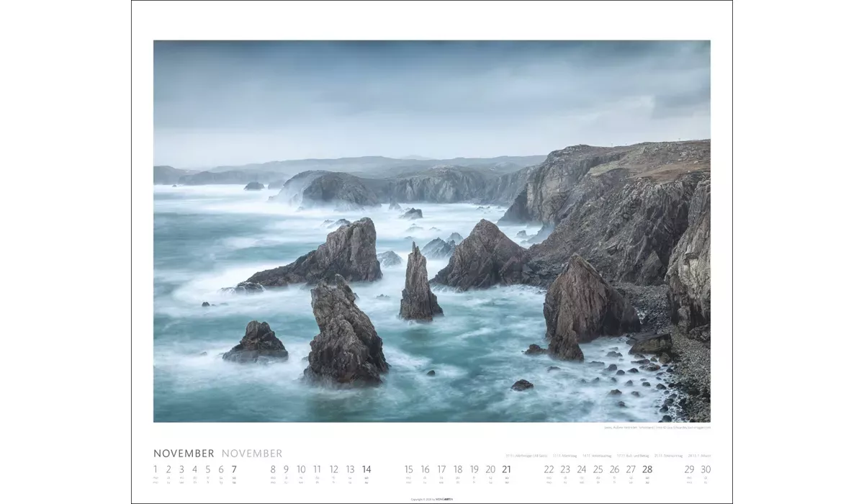Viewport: 864px width, 504px height.
Task: Click the coastal sea stacks photograph
Action: coord(431,231)
